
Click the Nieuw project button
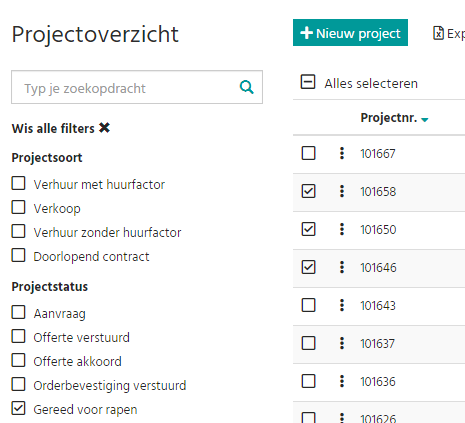(350, 33)
